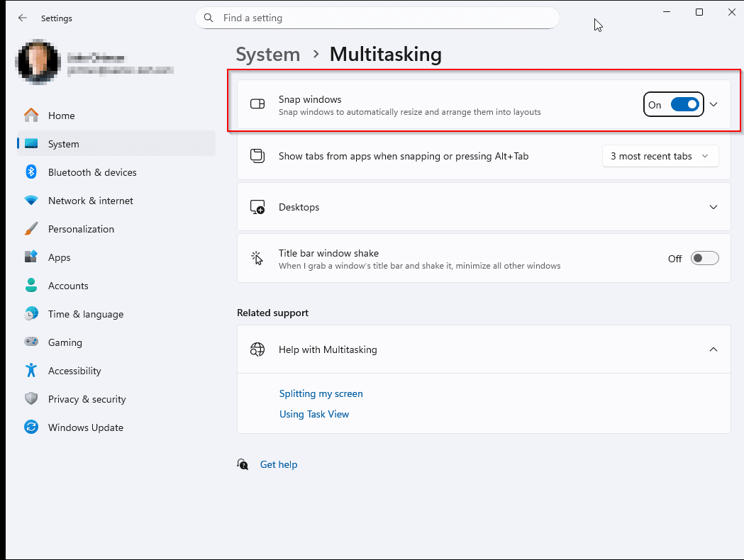Click the Help with Multitasking globe icon
Image resolution: width=744 pixels, height=560 pixels.
(257, 349)
